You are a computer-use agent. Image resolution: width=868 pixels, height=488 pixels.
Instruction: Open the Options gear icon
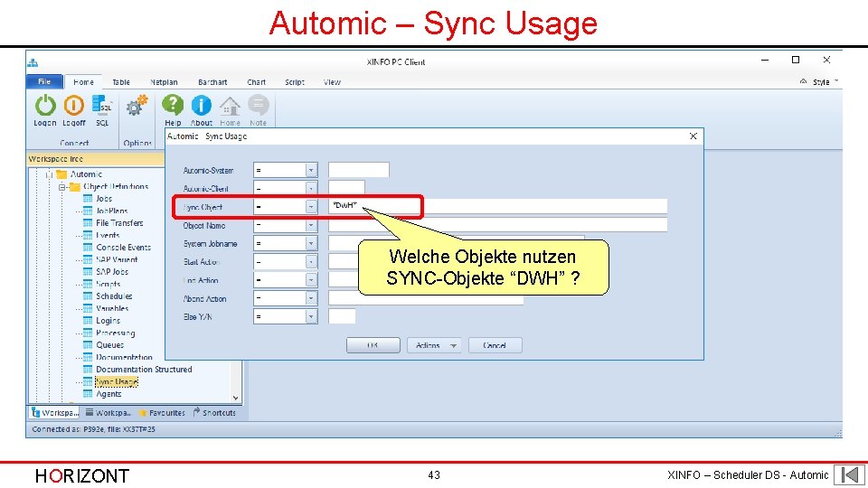tap(137, 105)
